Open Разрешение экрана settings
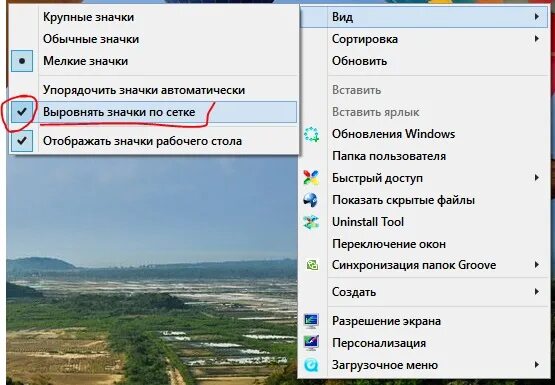 tap(425, 321)
